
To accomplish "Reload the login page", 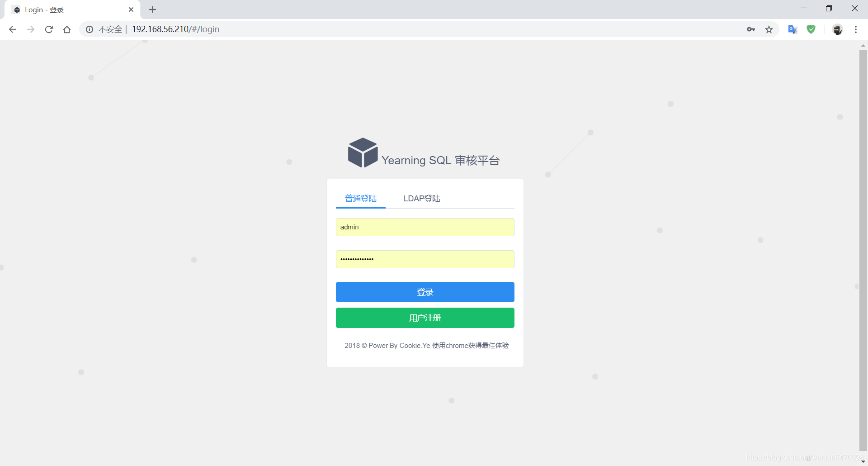I will click(x=49, y=29).
